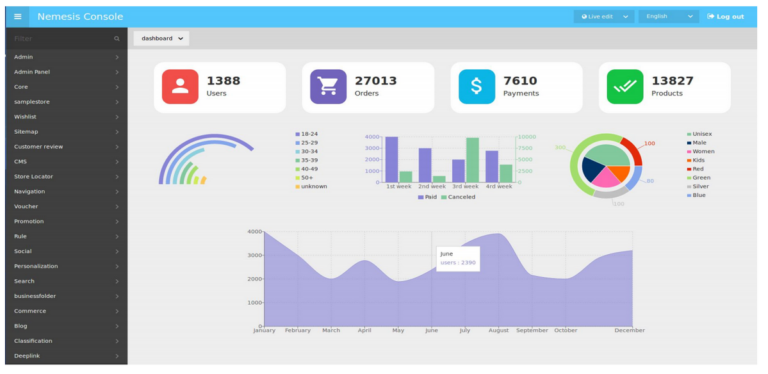The width and height of the screenshot is (768, 374).
Task: Select Blog in the sidebar
Action: [x=67, y=326]
